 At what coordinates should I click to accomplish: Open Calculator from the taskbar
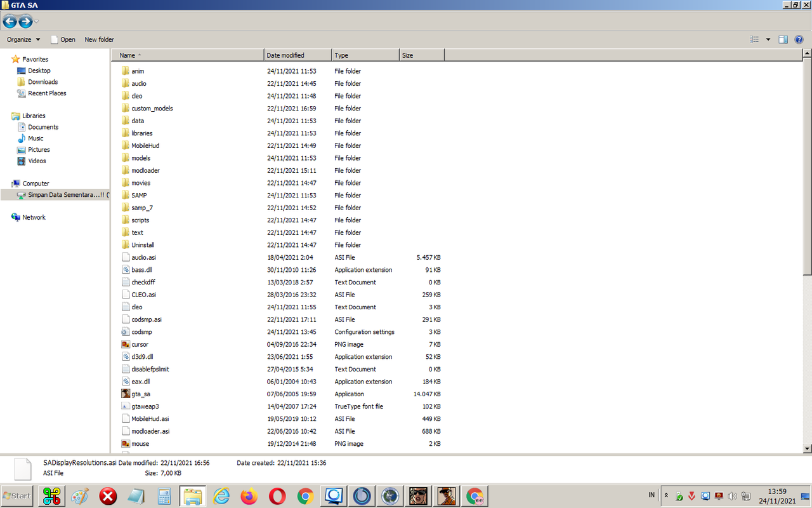(164, 496)
